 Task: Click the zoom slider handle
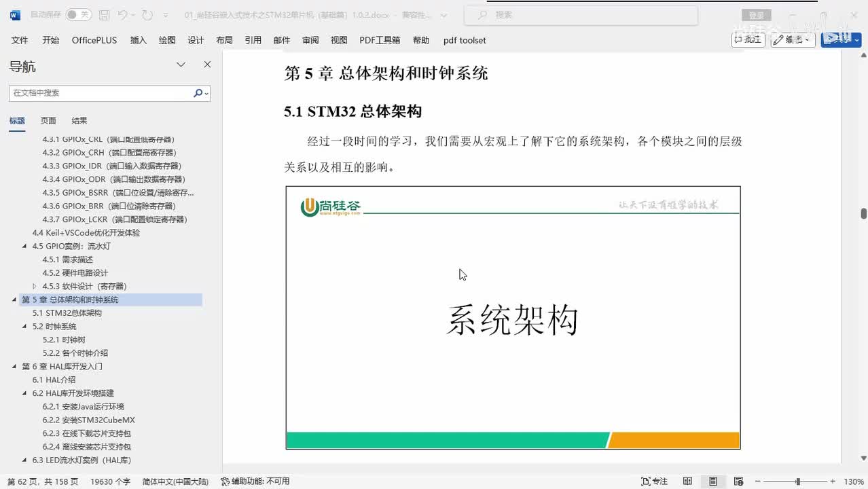[798, 481]
